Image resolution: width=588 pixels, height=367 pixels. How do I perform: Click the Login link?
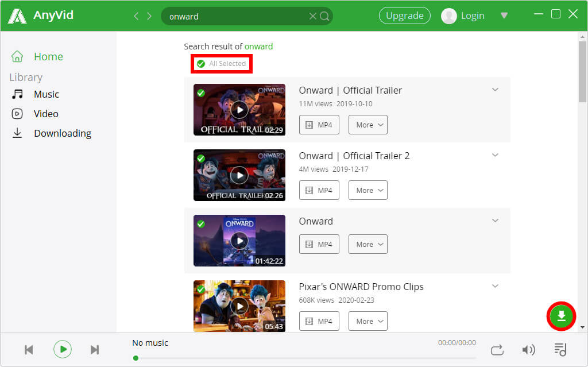[473, 16]
